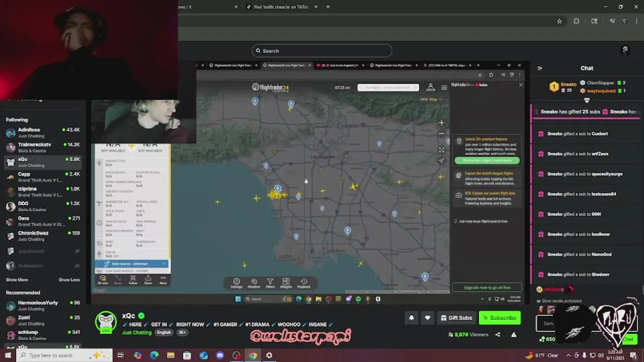Click the Gift Subs button

coord(456,318)
